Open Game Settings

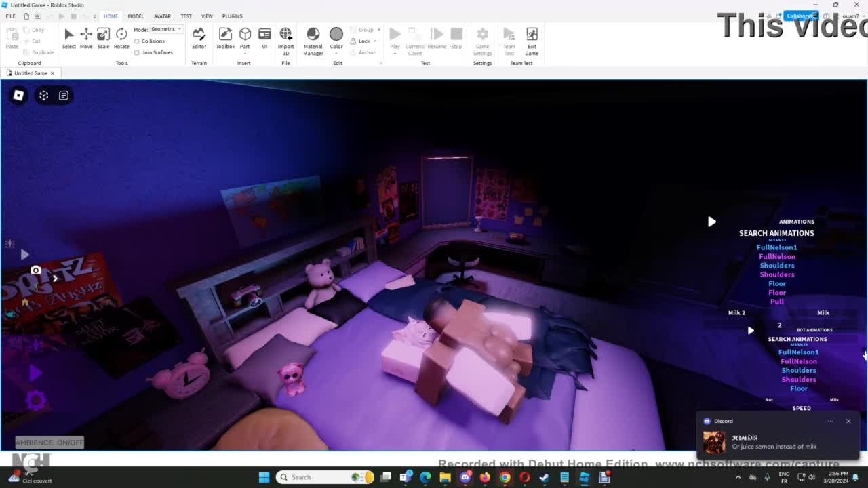(482, 39)
